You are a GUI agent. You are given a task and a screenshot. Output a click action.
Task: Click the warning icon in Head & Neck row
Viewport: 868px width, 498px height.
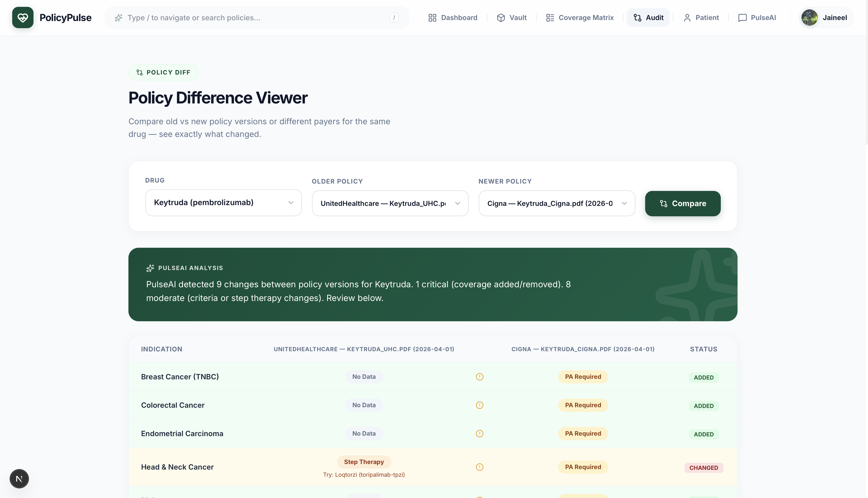[479, 467]
